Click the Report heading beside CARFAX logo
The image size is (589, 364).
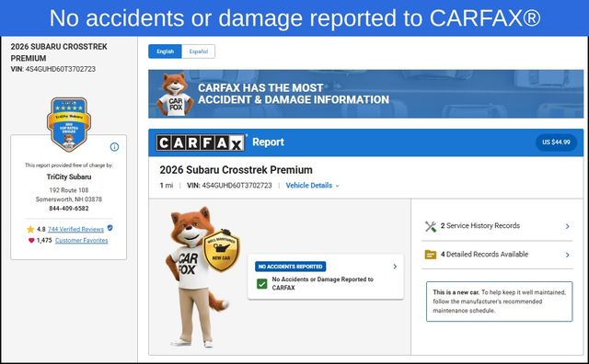[x=268, y=142]
